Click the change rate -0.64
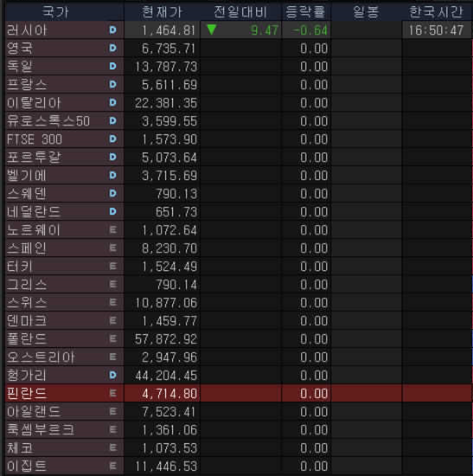Image resolution: width=473 pixels, height=476 pixels. point(310,30)
